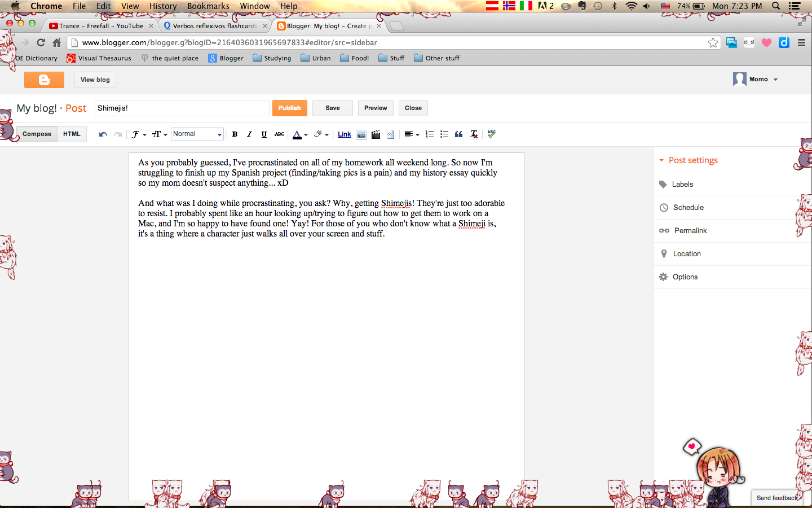Viewport: 812px width, 508px height.
Task: Insert a Link from the toolbar
Action: tap(345, 134)
